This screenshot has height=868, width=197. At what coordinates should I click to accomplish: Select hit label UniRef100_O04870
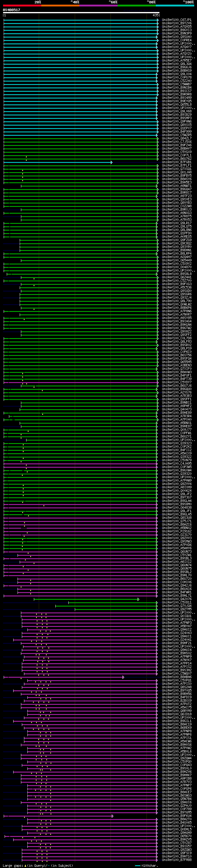(176, 267)
